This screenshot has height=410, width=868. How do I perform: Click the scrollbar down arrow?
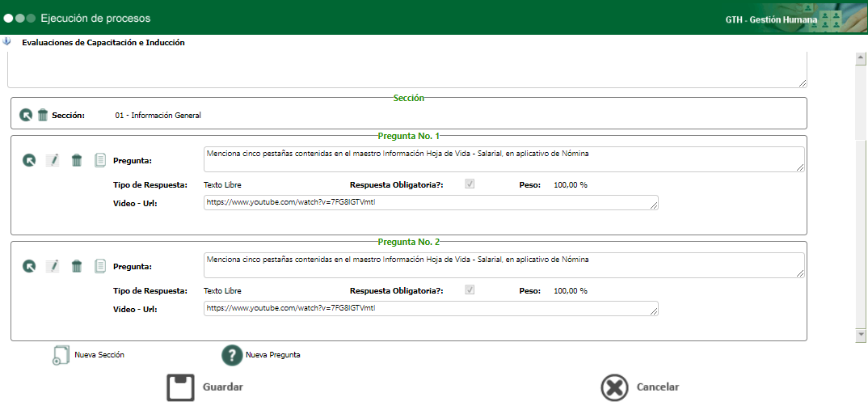860,334
